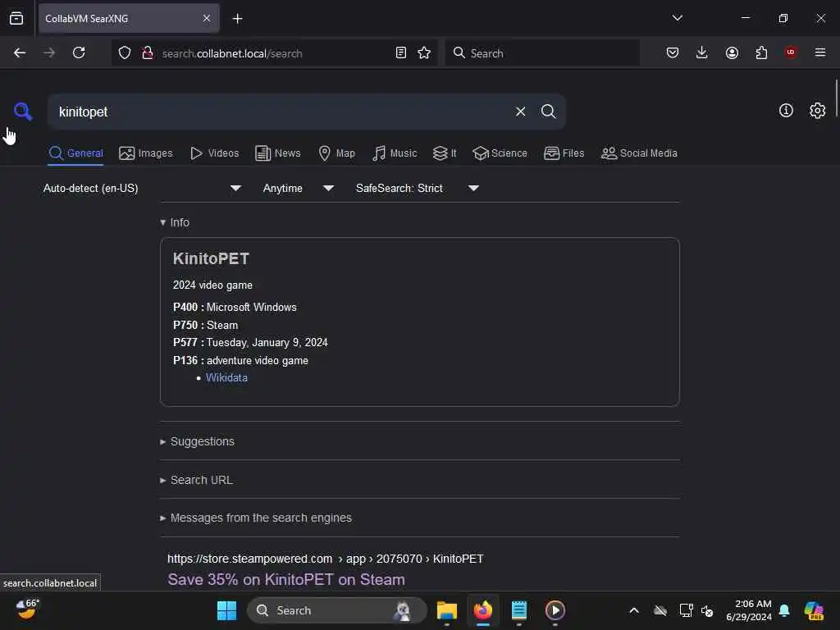Open SearXNG preferences gear icon
Image resolution: width=840 pixels, height=630 pixels.
click(x=817, y=111)
